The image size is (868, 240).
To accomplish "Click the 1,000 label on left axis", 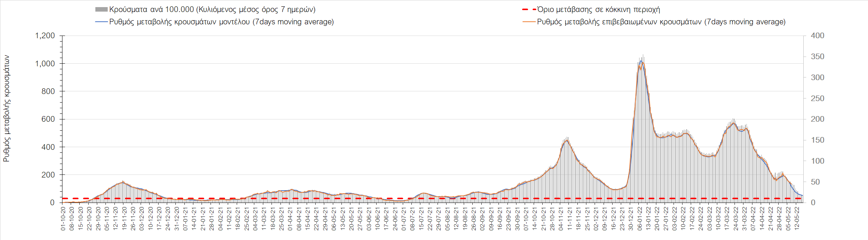I will pos(45,64).
